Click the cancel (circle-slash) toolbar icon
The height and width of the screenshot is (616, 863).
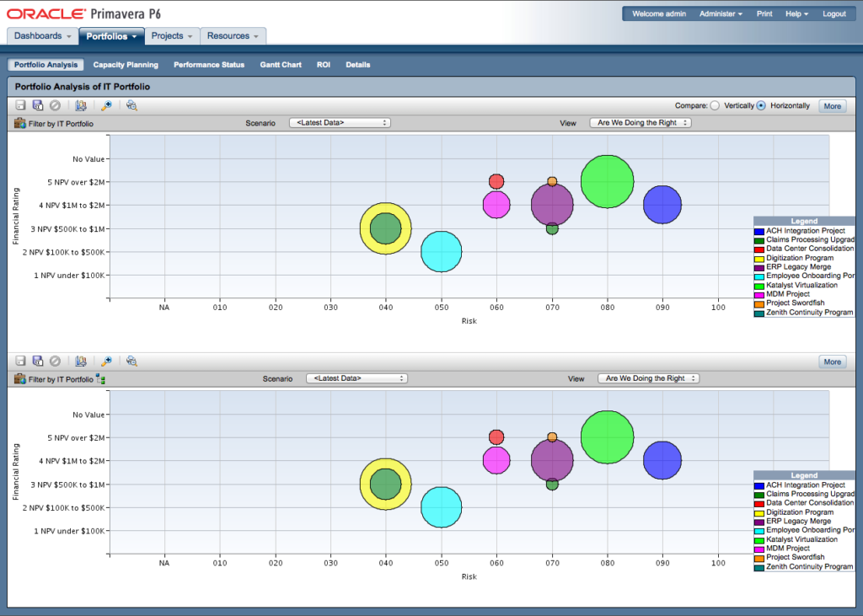55,105
